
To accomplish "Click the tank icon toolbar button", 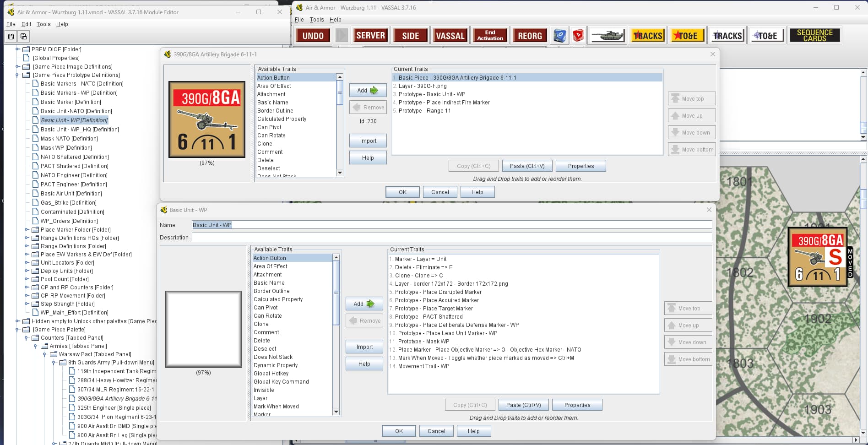I will 608,36.
